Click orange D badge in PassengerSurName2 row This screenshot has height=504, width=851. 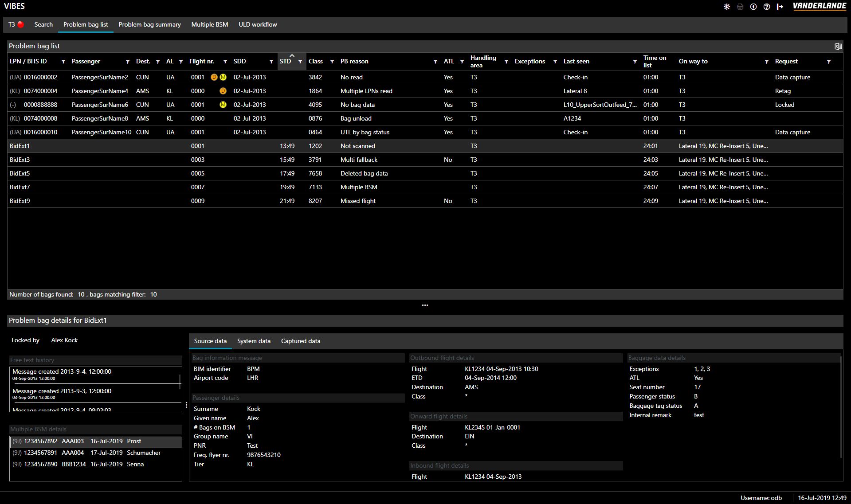click(214, 77)
